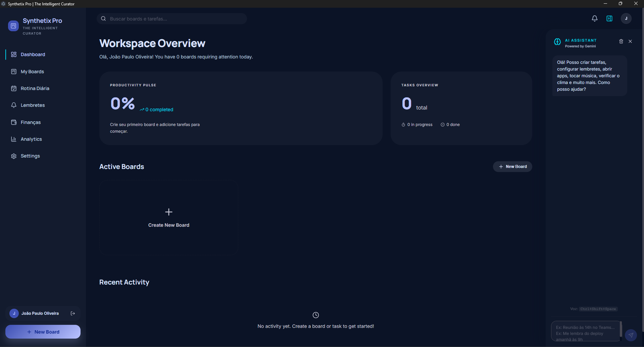Click the AI Assistant brain logo
This screenshot has width=644, height=347.
click(x=557, y=42)
